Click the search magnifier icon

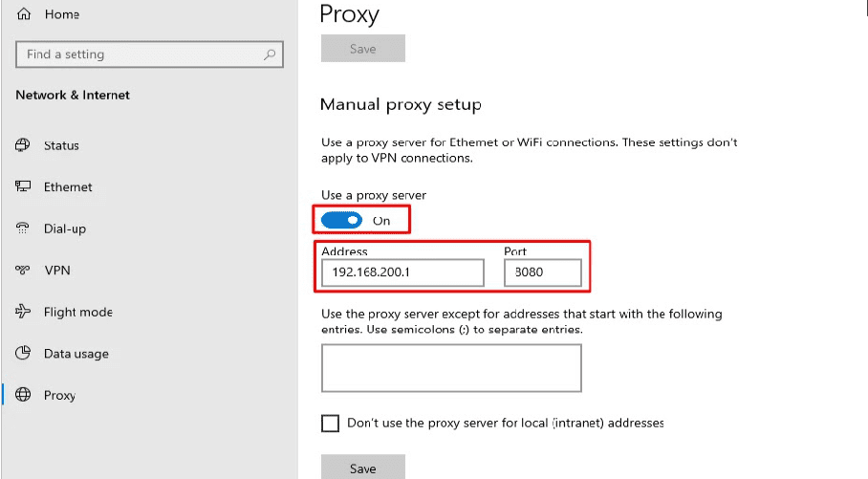click(271, 55)
